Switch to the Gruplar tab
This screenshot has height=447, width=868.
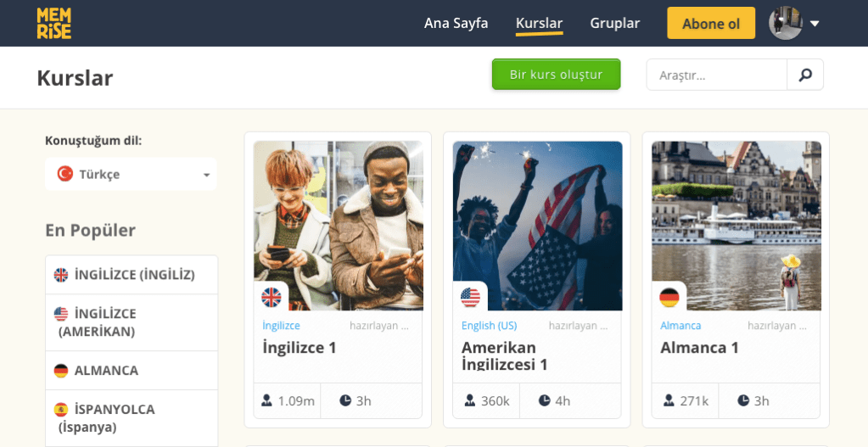[x=614, y=23]
